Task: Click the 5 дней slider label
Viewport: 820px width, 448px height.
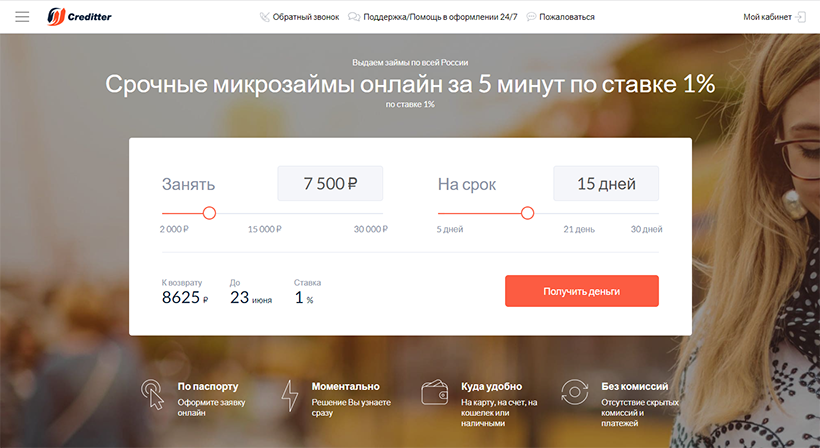Action: pos(450,229)
